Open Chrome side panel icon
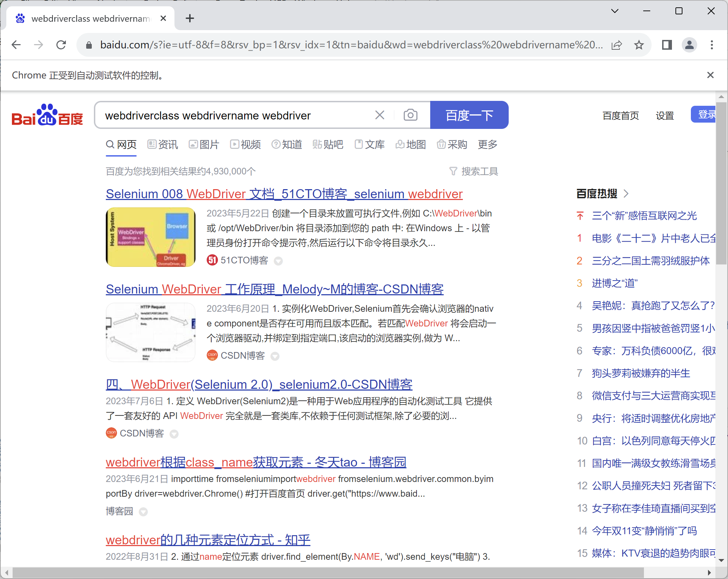This screenshot has width=728, height=579. [667, 45]
